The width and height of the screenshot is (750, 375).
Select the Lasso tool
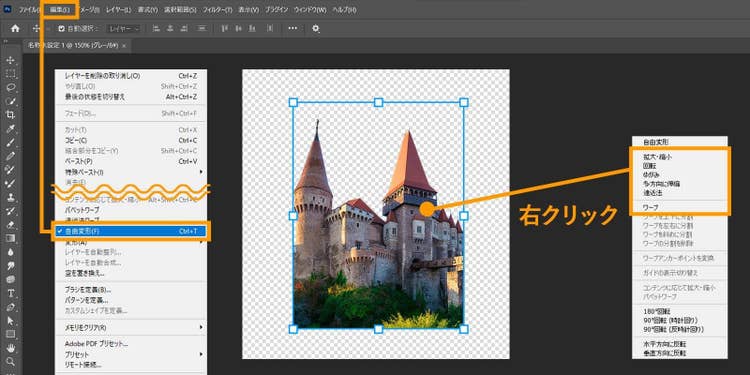[10, 88]
